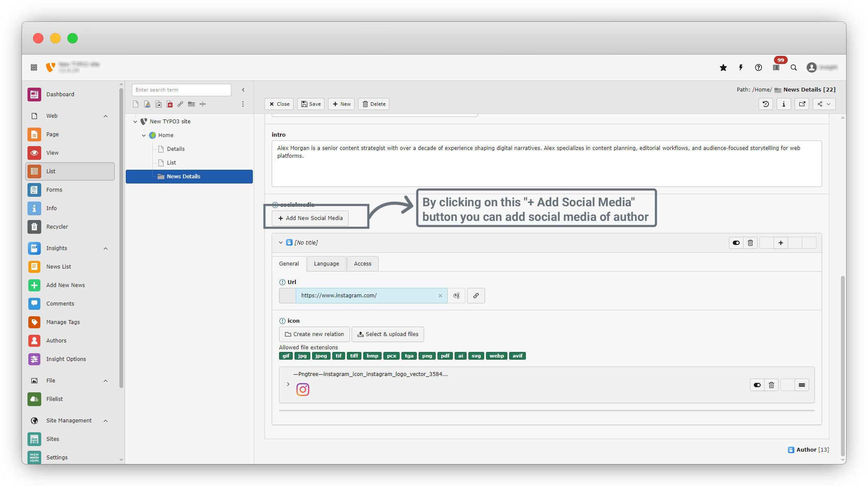Delete the [No title] social media record
The image size is (868, 486).
tap(750, 243)
